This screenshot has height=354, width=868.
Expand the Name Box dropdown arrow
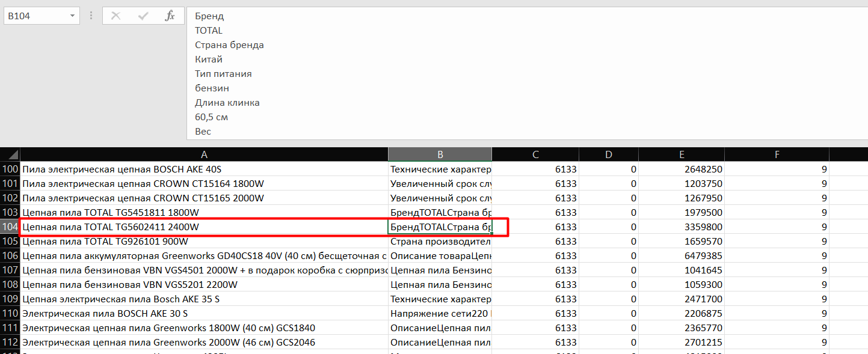tap(73, 16)
